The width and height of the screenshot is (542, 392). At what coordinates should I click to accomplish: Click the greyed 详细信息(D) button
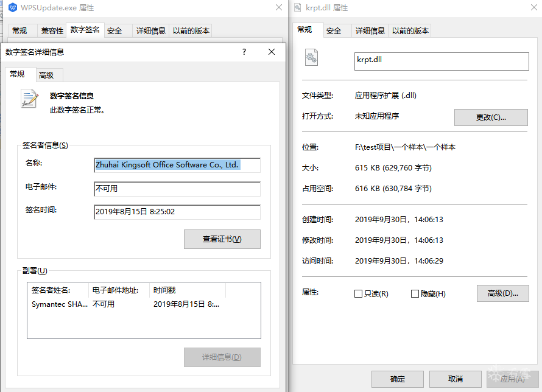222,357
